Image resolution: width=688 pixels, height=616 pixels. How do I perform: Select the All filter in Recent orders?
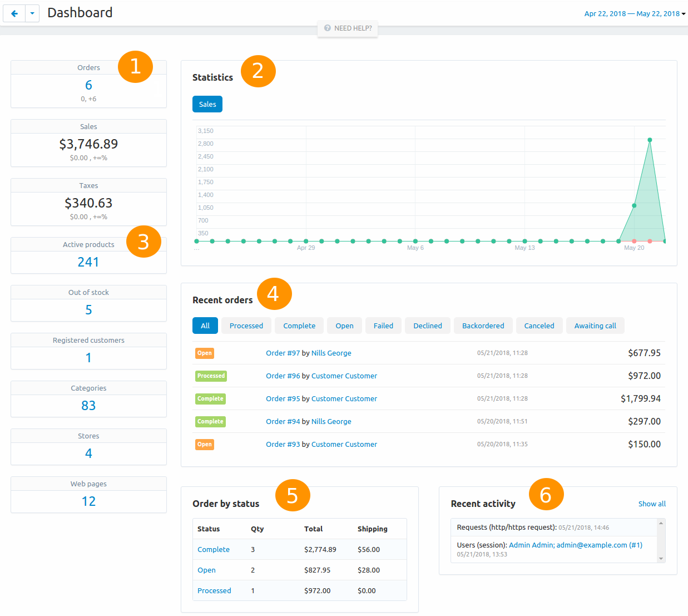pos(205,326)
